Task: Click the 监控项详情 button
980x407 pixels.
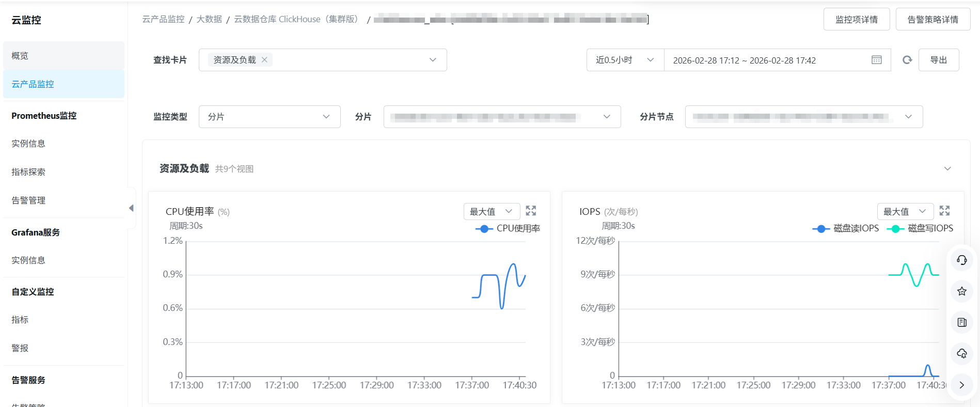Action: [856, 20]
